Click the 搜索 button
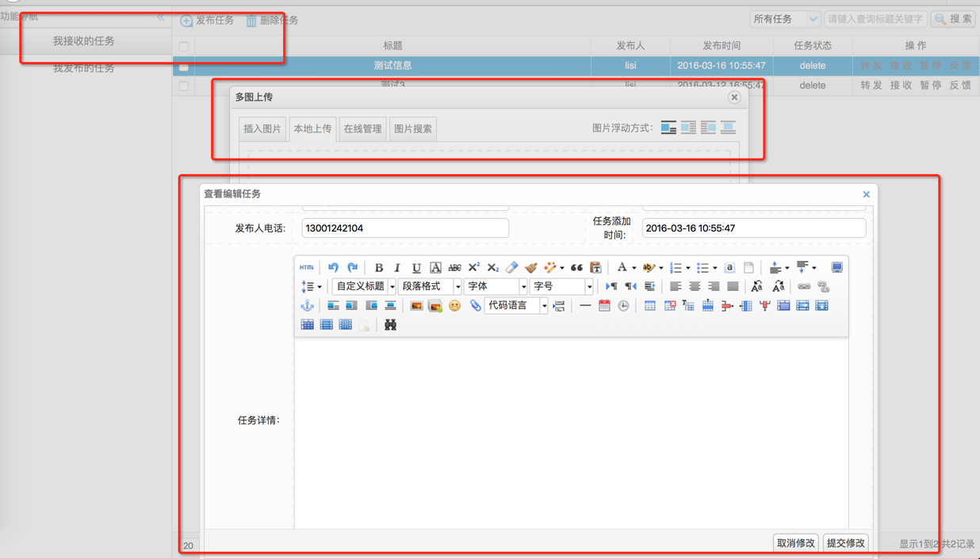The image size is (980, 559). 954,19
